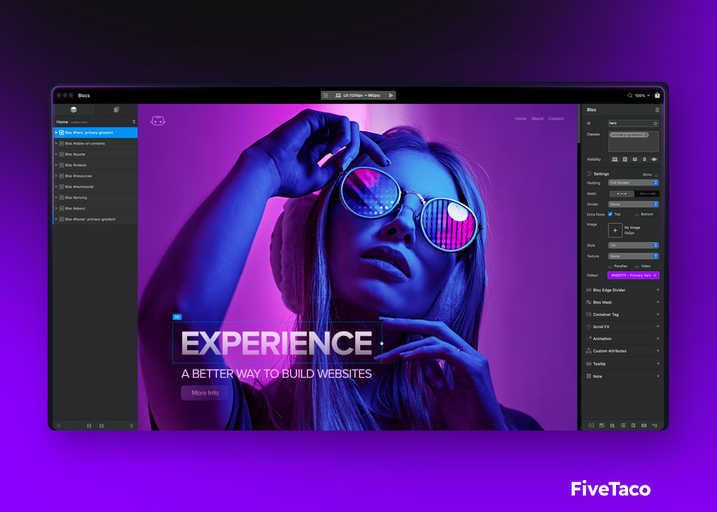Enable the Parallax checkbox

click(x=610, y=266)
